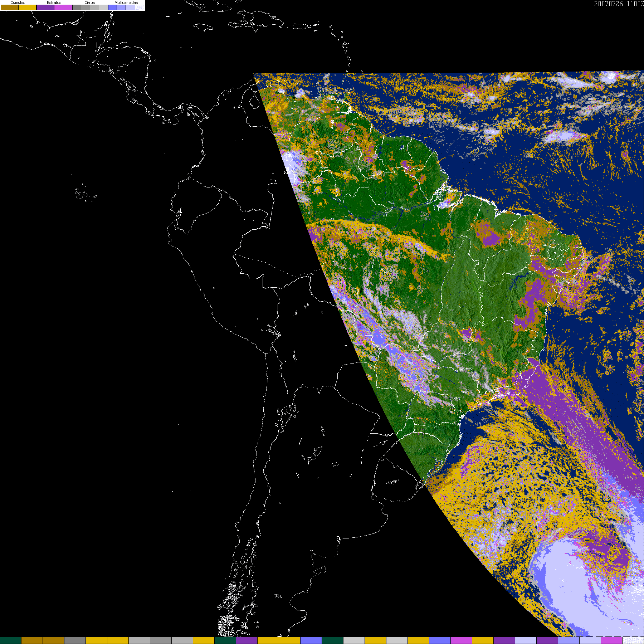Click rightmost dotted white swatch in bottom strip
Viewport: 644px width, 644px height.
633,640
